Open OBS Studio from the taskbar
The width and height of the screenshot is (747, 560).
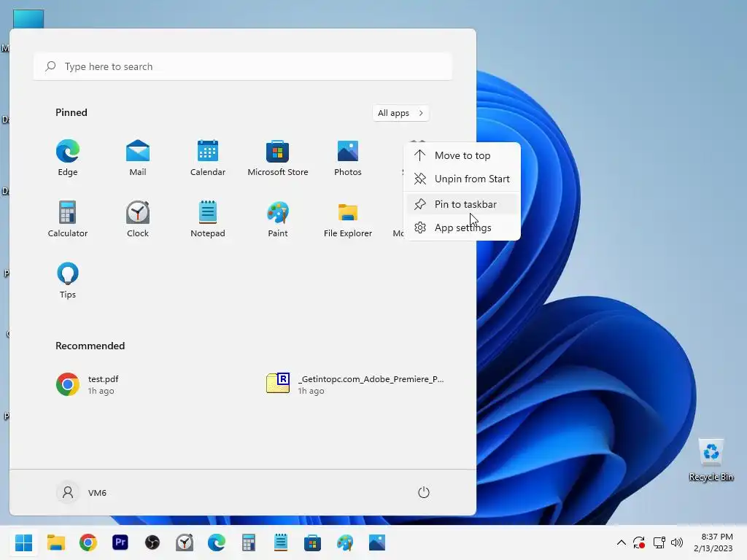point(152,542)
